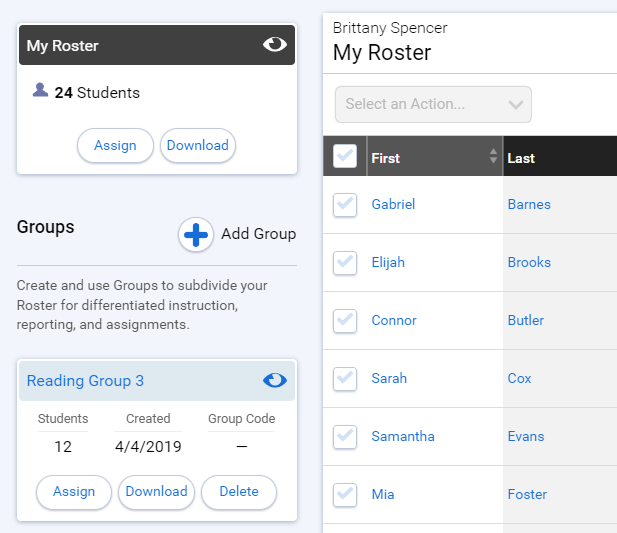Uncheck the checkbox for Sarah Cox
The image size is (617, 533).
(x=345, y=379)
